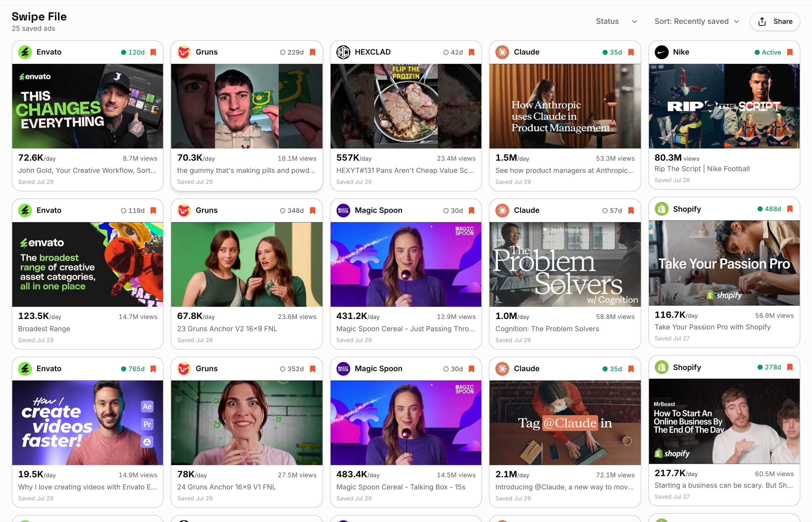Toggle the bookmark on the Nike Active ad

pos(790,52)
